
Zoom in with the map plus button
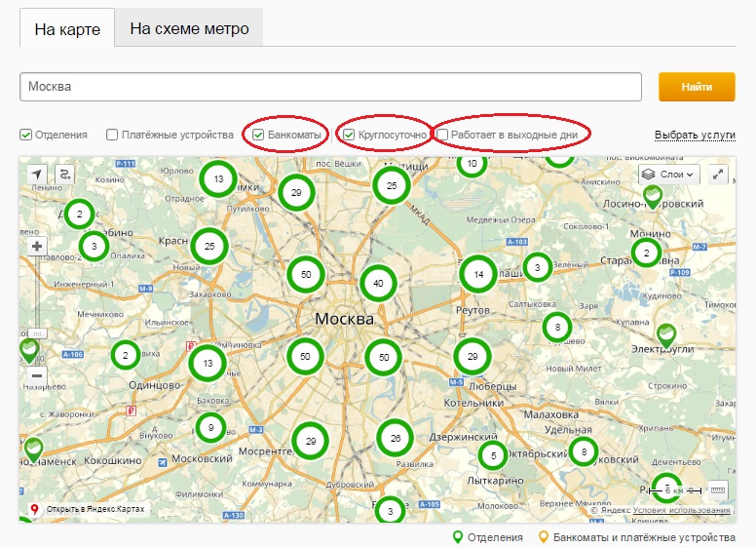click(37, 247)
